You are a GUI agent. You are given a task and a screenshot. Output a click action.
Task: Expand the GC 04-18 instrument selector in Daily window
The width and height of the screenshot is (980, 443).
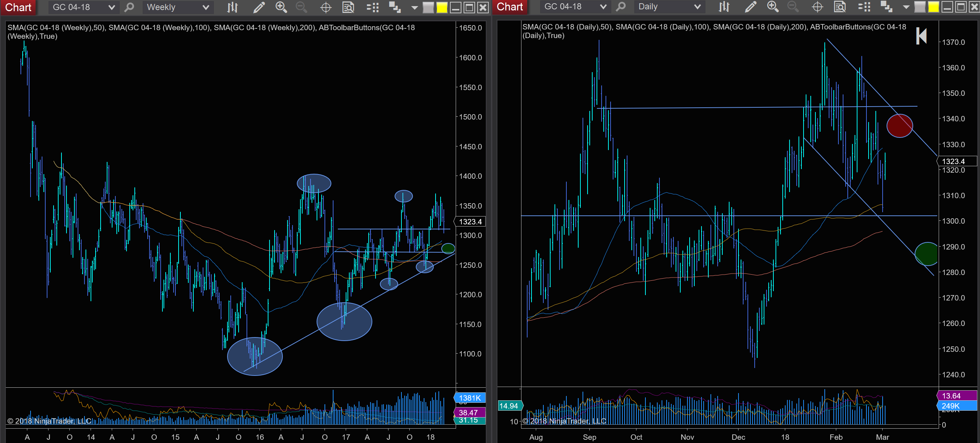pyautogui.click(x=575, y=6)
